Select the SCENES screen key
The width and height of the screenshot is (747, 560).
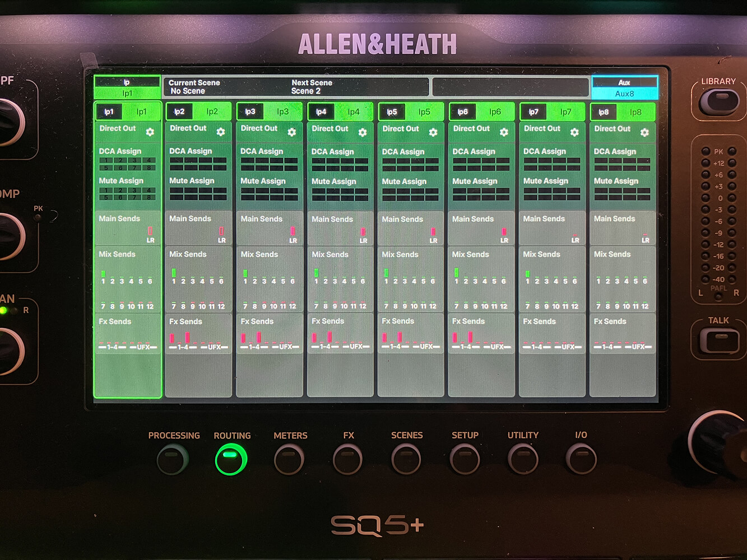coord(406,459)
